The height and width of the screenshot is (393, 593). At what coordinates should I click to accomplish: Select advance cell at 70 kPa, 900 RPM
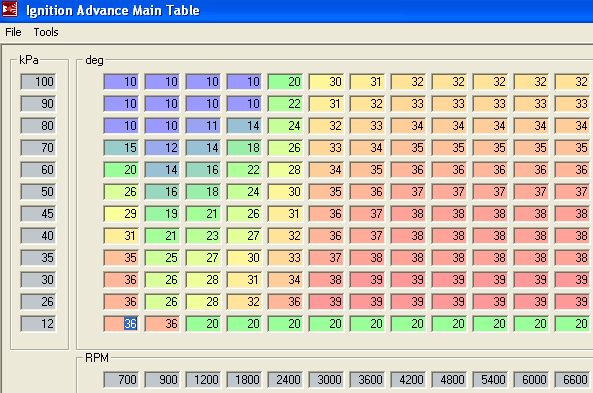[162, 148]
